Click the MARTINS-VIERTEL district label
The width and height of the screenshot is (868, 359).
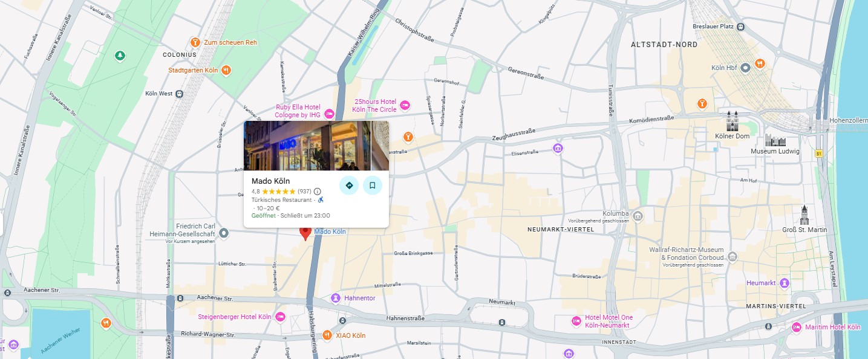pyautogui.click(x=777, y=306)
